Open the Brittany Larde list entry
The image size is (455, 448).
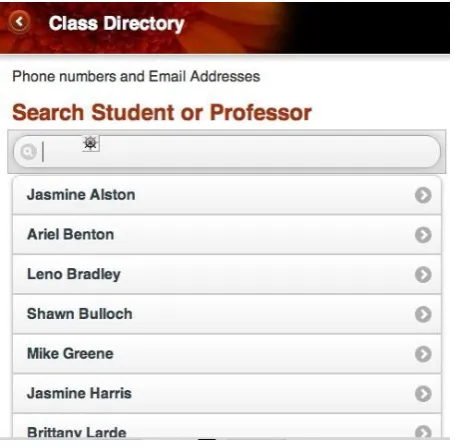click(x=227, y=426)
